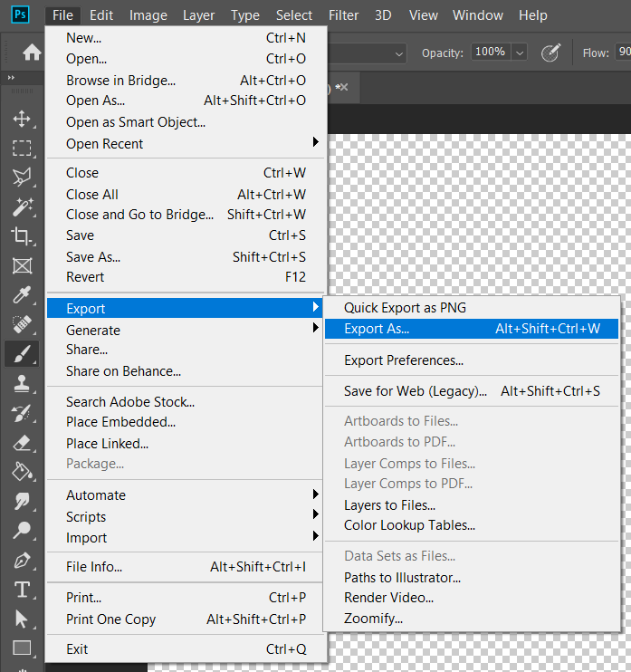Viewport: 631px width, 672px height.
Task: Open the Edit menu
Action: point(101,15)
